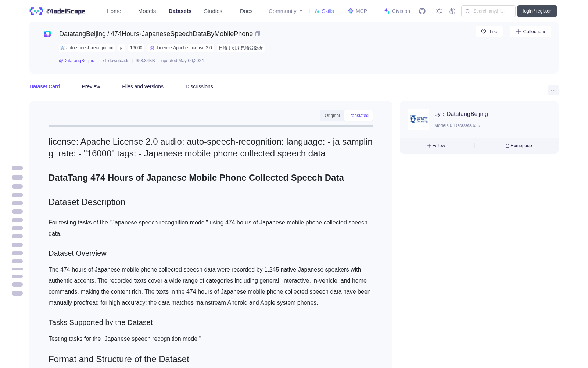
Task: Click the login / register button
Action: [x=537, y=11]
